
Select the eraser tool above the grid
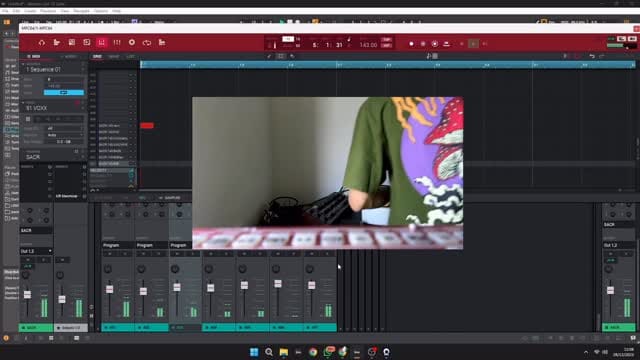click(x=292, y=56)
